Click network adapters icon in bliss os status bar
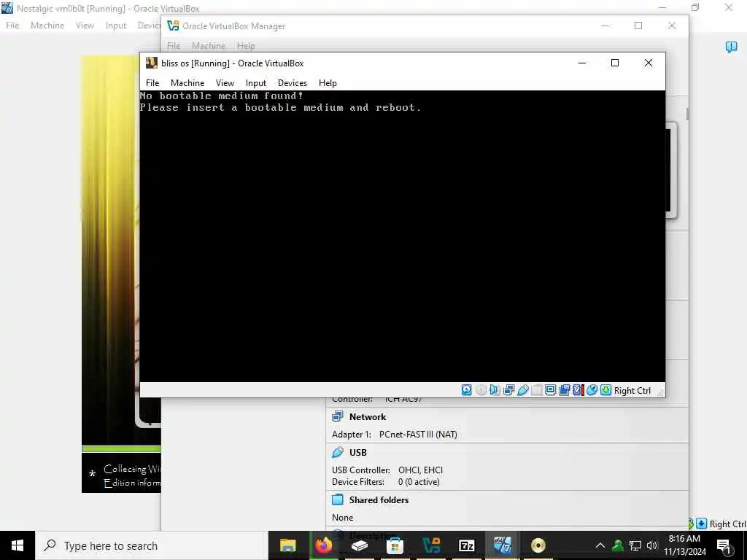747x560 pixels. click(508, 391)
